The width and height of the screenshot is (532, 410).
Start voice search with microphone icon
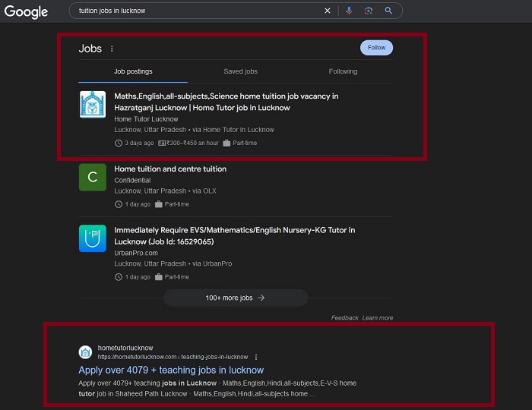349,11
